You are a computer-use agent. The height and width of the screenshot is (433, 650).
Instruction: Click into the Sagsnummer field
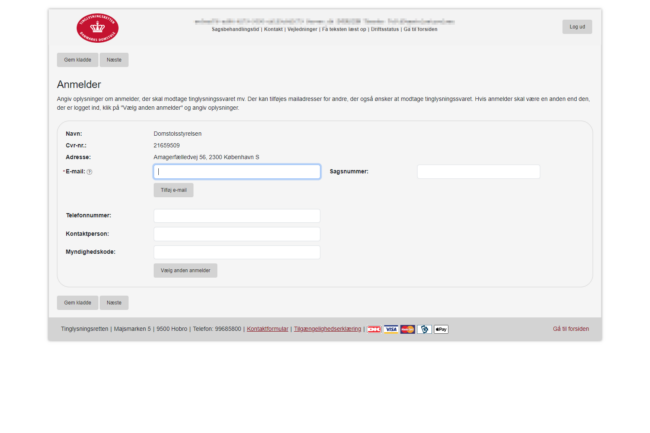[x=478, y=172]
